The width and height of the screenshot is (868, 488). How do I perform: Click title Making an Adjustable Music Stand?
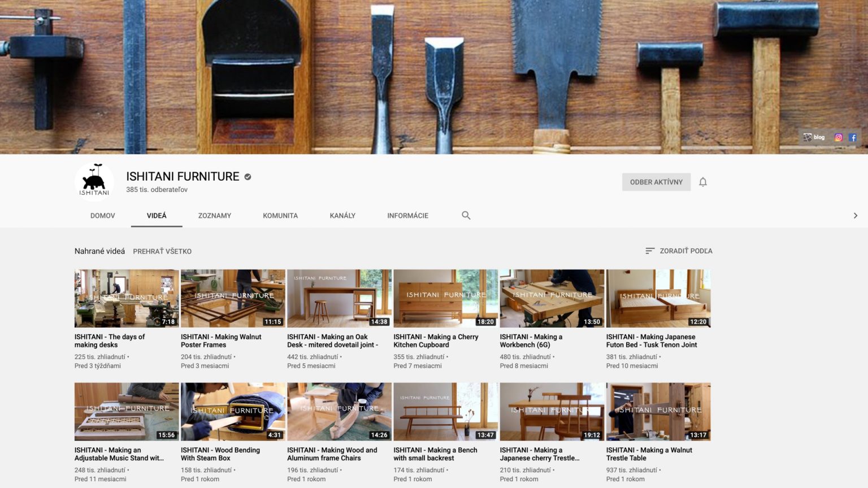[119, 454]
